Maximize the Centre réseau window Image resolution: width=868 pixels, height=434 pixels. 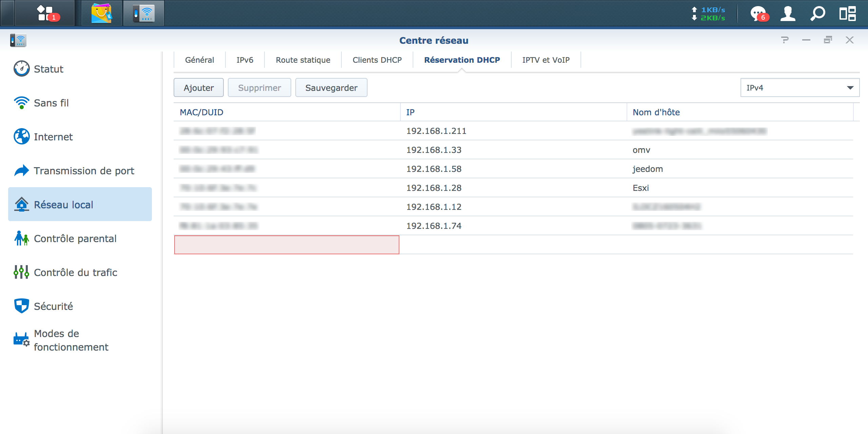click(x=828, y=40)
